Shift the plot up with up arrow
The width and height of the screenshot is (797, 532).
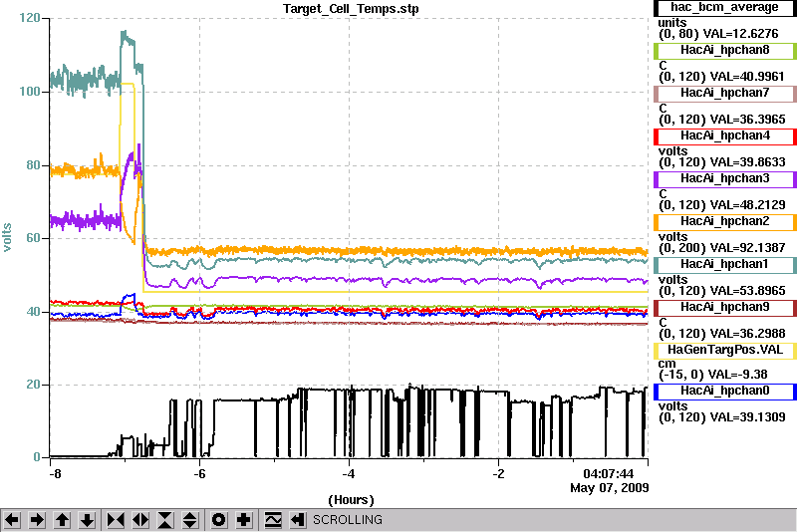[62, 520]
